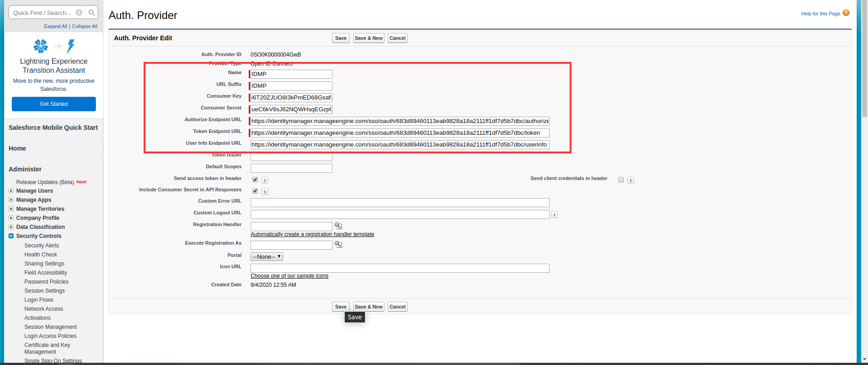Click the Help for this Page question icon

click(846, 13)
